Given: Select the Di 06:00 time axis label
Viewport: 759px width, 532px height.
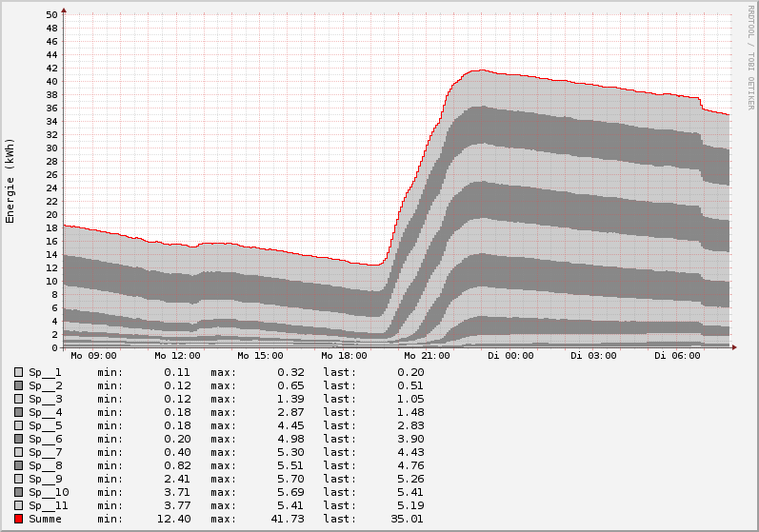Looking at the screenshot, I should (x=677, y=356).
